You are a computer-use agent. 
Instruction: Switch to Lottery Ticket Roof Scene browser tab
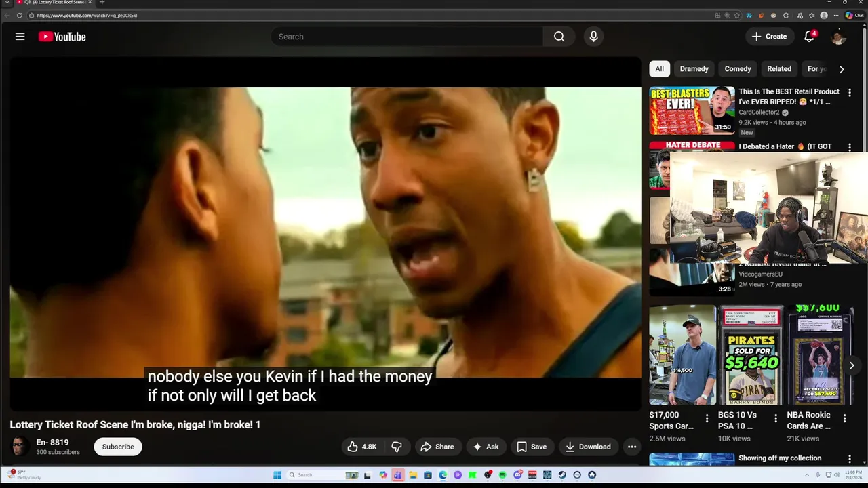pyautogui.click(x=56, y=3)
